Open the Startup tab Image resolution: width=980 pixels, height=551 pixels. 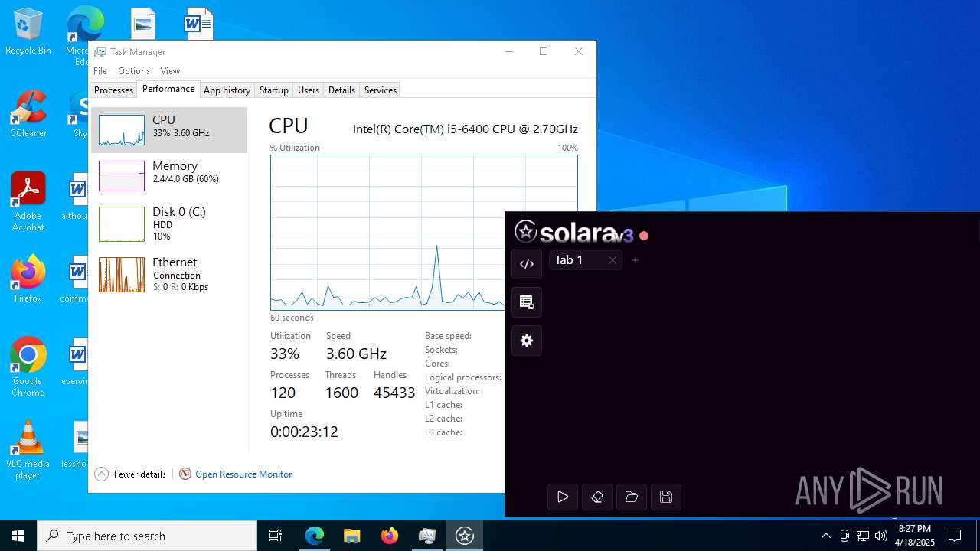point(273,90)
